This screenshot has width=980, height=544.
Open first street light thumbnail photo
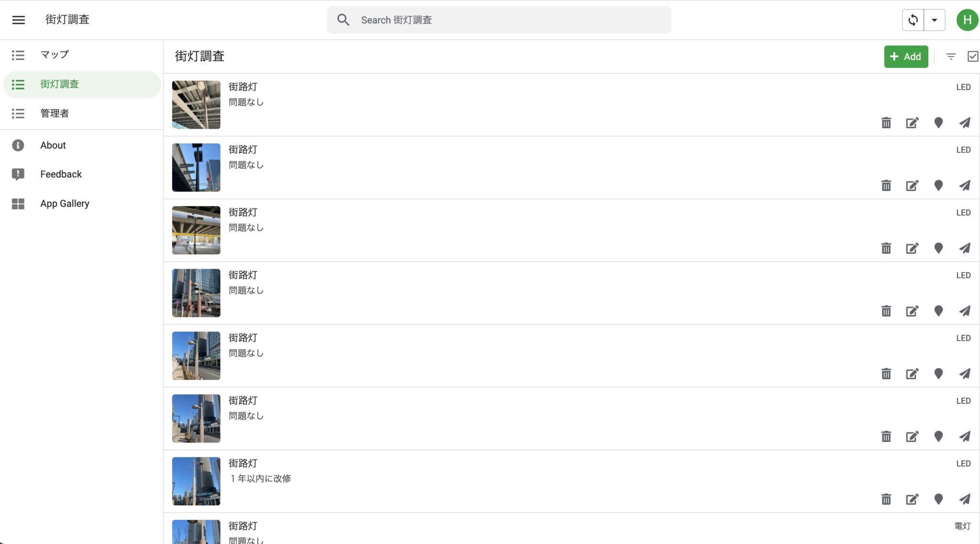[x=196, y=104]
